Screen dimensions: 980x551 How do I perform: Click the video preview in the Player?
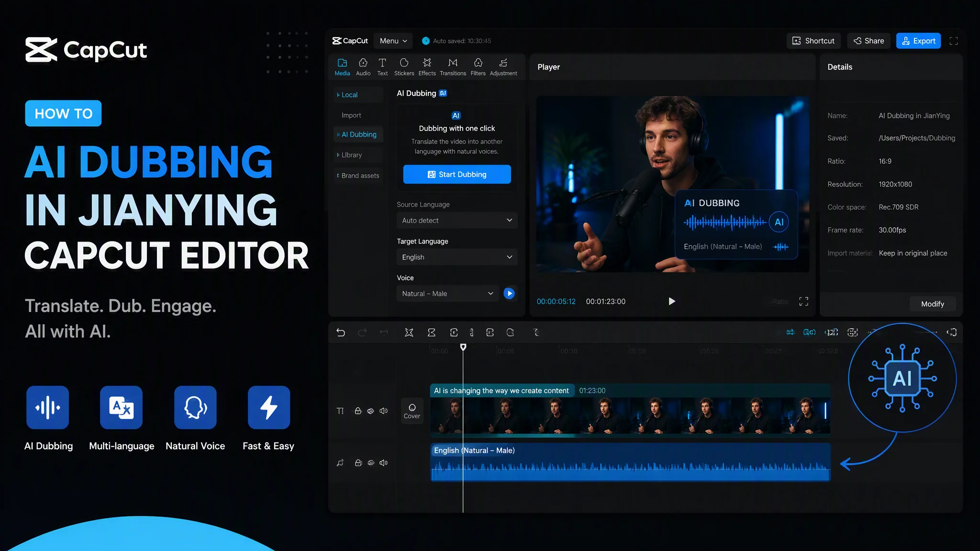[673, 184]
